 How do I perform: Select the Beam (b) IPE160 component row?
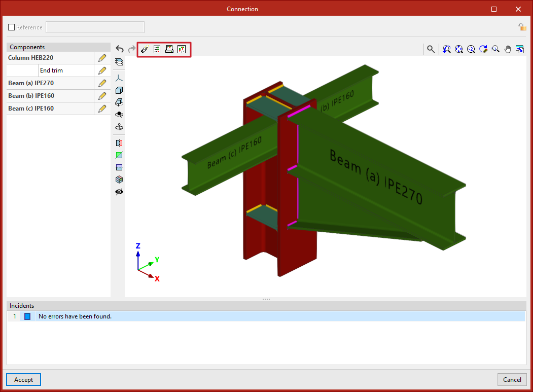point(50,96)
